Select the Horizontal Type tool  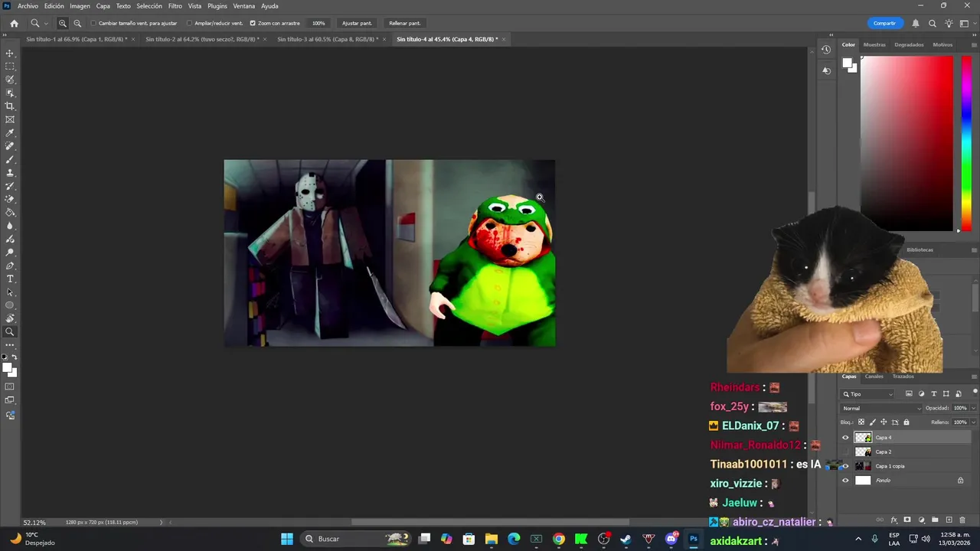10,279
